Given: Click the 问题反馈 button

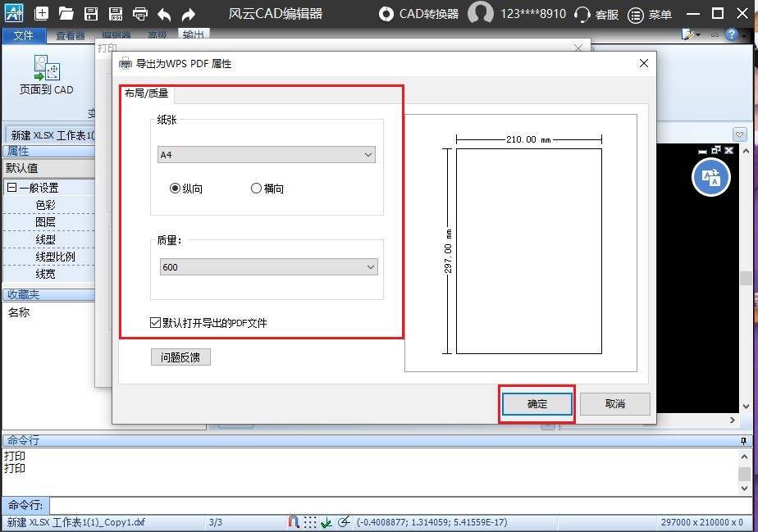Looking at the screenshot, I should coord(180,357).
